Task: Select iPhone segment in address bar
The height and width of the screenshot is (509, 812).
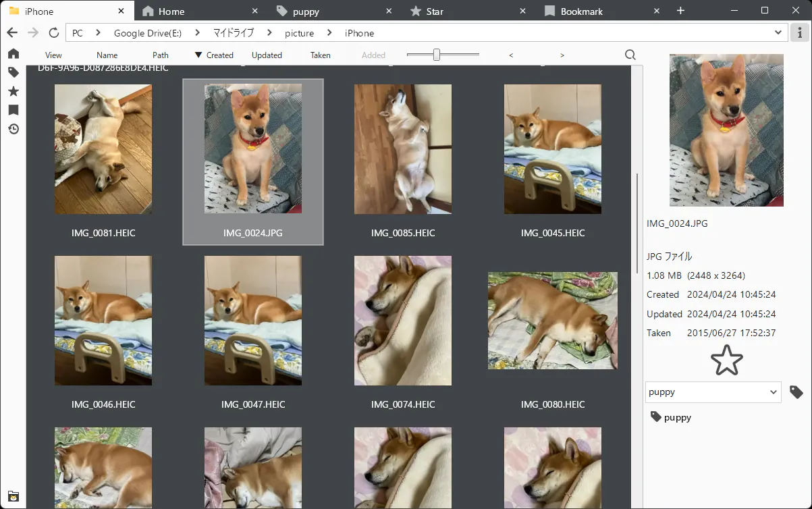Action: [359, 33]
